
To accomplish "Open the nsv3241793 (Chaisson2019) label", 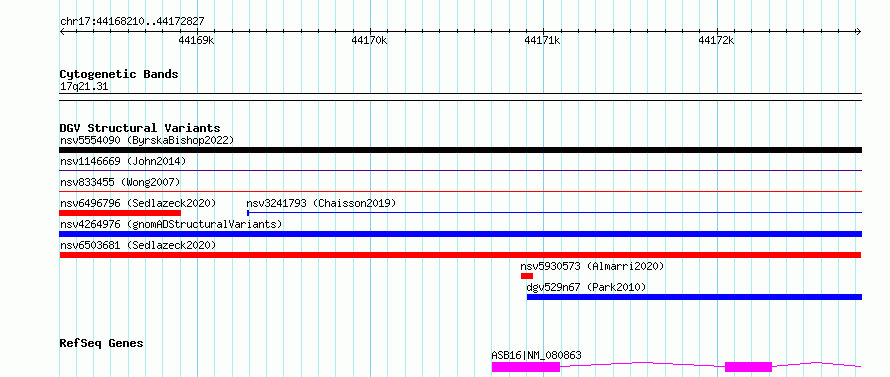I will 321,203.
